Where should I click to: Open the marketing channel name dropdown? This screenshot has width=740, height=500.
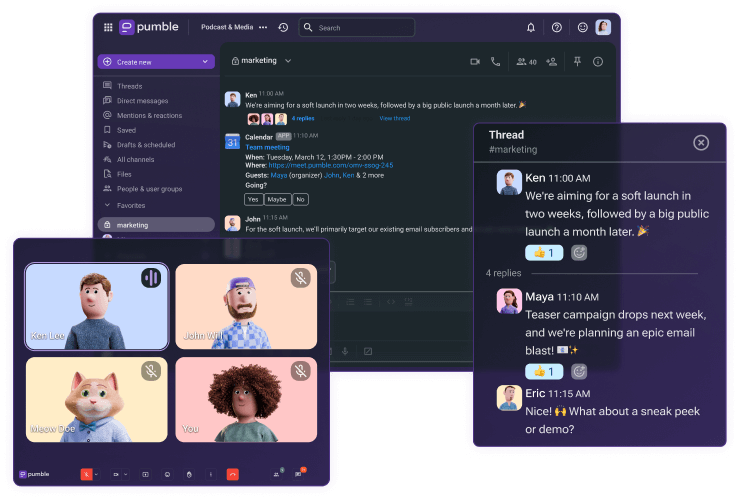[x=288, y=61]
